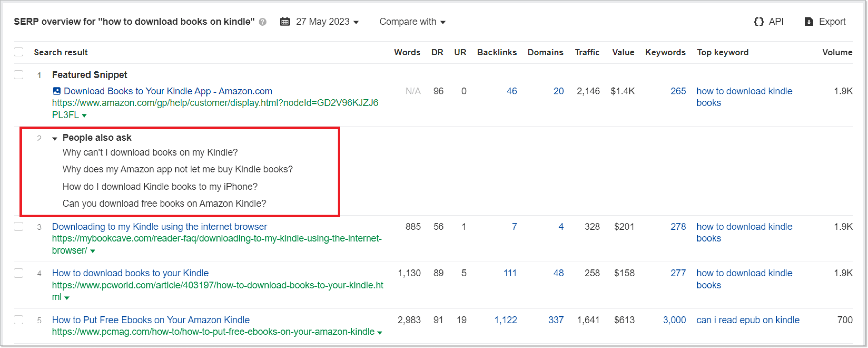Click keywords count 3,000 for pcmag
Image resolution: width=868 pixels, height=348 pixels.
click(x=674, y=320)
